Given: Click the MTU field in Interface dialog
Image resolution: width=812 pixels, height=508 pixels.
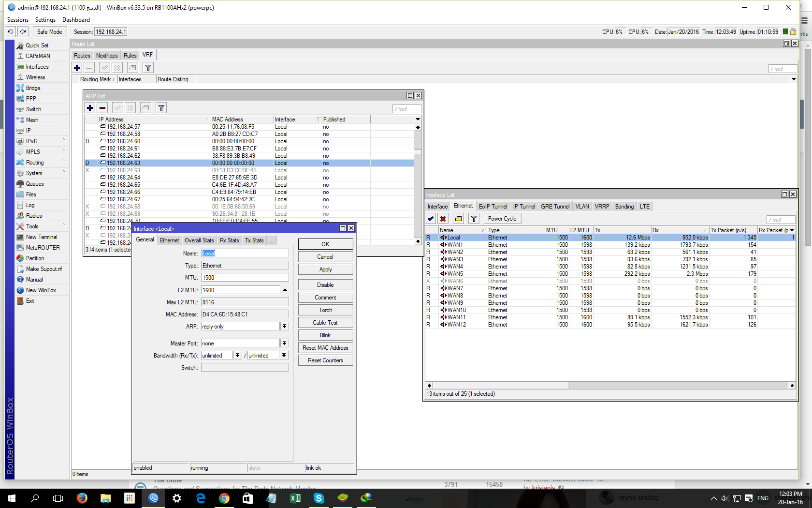Looking at the screenshot, I should pyautogui.click(x=245, y=278).
